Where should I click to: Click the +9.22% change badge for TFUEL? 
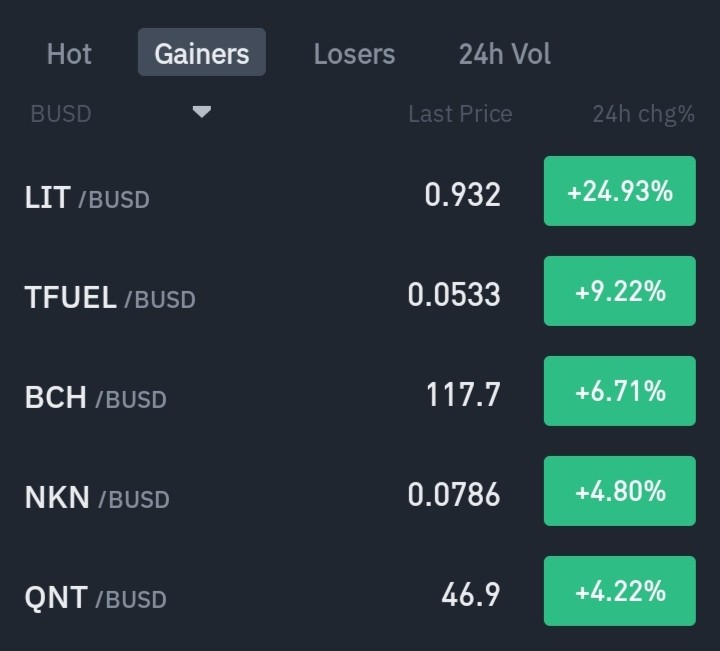point(620,291)
